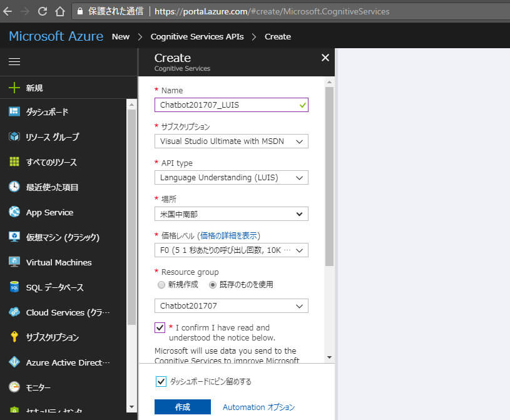Open 場所 dropdown 米国中南部
The height and width of the screenshot is (420, 510).
click(232, 214)
